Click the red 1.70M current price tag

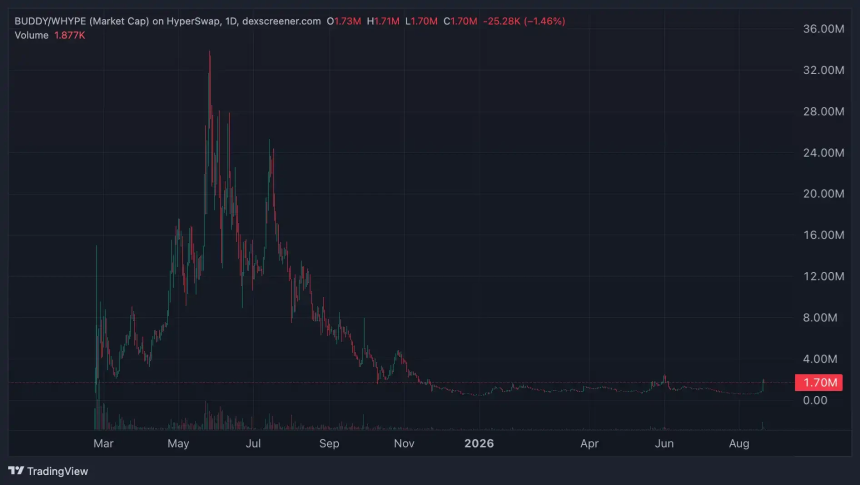(x=819, y=382)
